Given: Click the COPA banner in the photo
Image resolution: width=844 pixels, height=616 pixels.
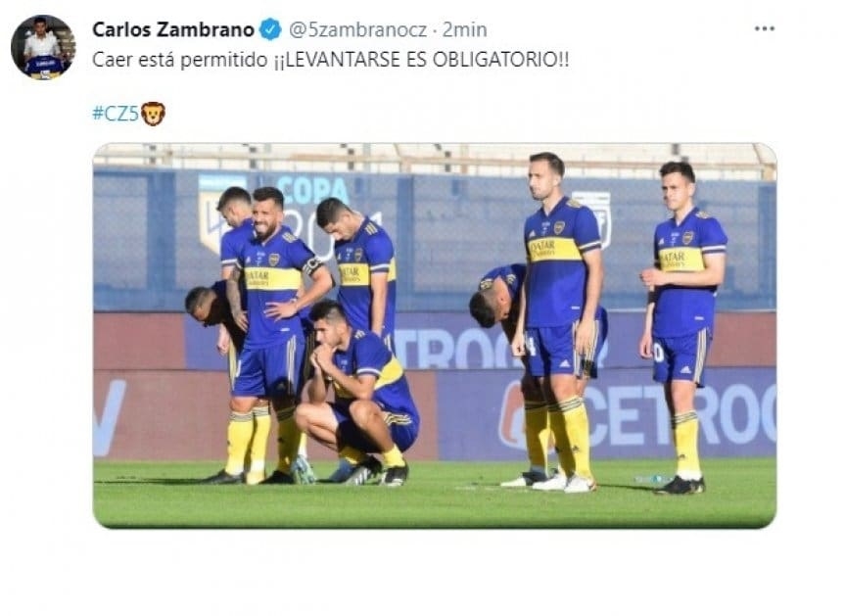Looking at the screenshot, I should pos(313,190).
